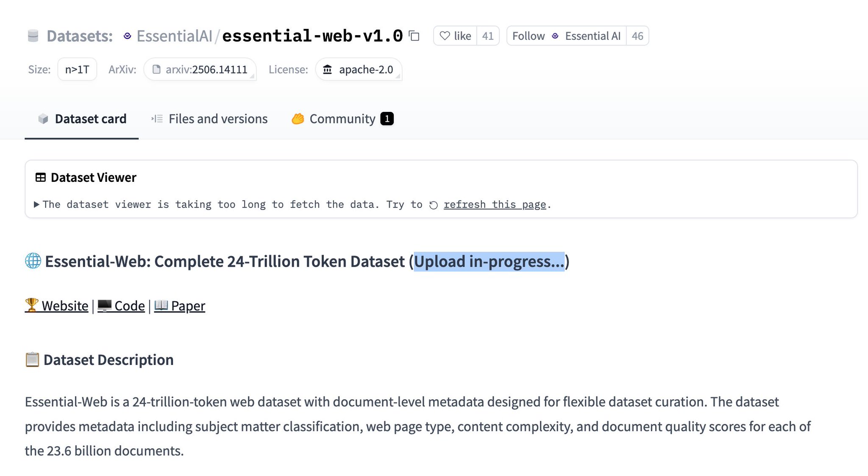Image resolution: width=868 pixels, height=476 pixels.
Task: Click highlighted 'Upload in-progress...' text
Action: [x=489, y=262]
